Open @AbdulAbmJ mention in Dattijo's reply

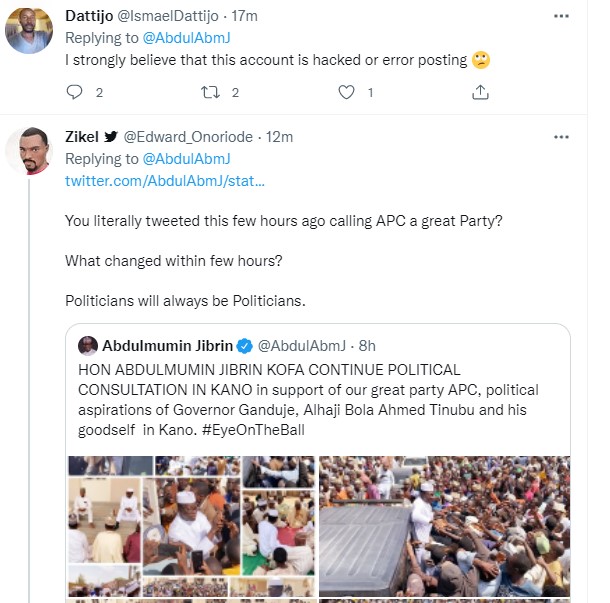click(x=188, y=39)
